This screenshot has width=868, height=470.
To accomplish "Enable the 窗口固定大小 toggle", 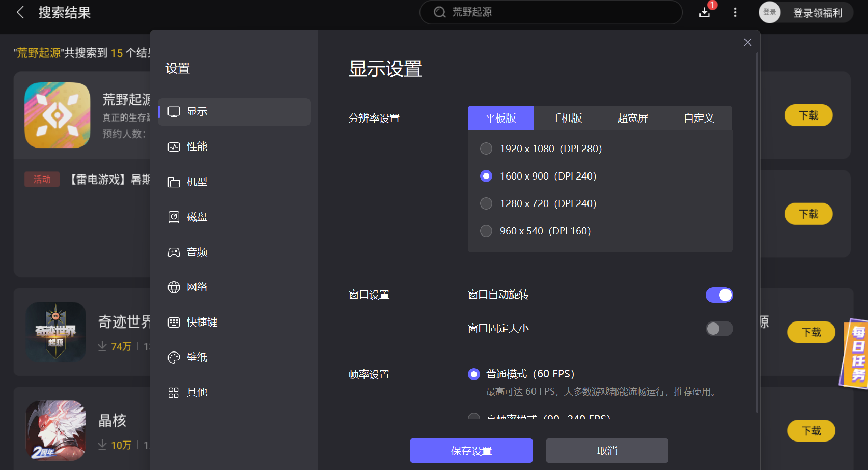I will (x=719, y=329).
